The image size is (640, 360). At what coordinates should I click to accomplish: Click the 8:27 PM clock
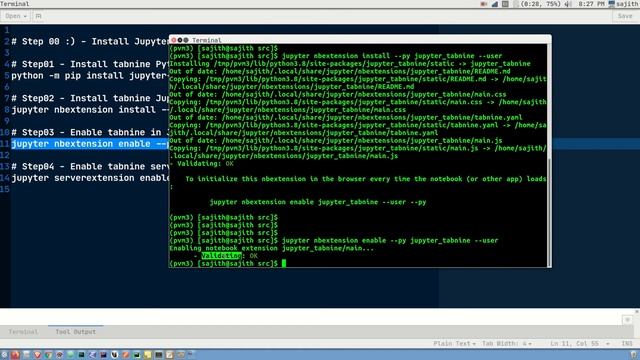pos(591,4)
